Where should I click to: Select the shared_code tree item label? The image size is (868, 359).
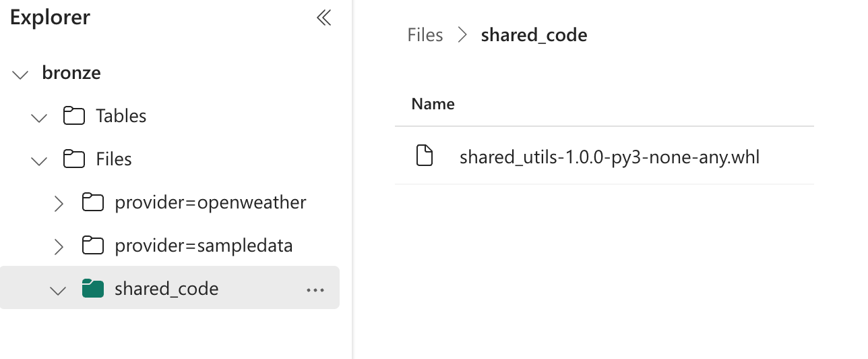[166, 289]
